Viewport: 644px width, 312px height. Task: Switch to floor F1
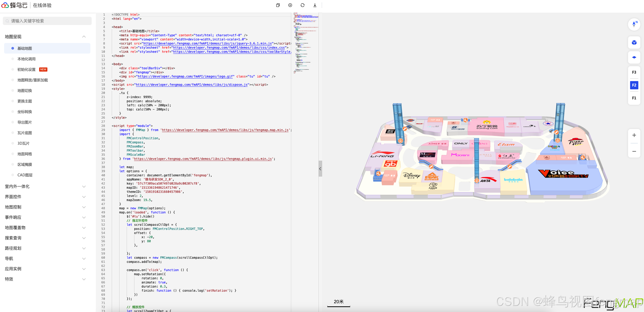click(634, 98)
